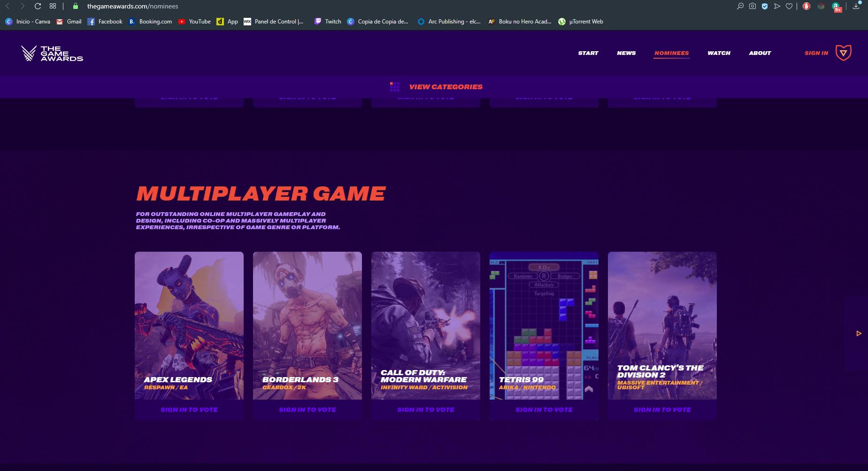Open the browser downloads icon
Viewport: 868px width, 471px height.
point(856,6)
